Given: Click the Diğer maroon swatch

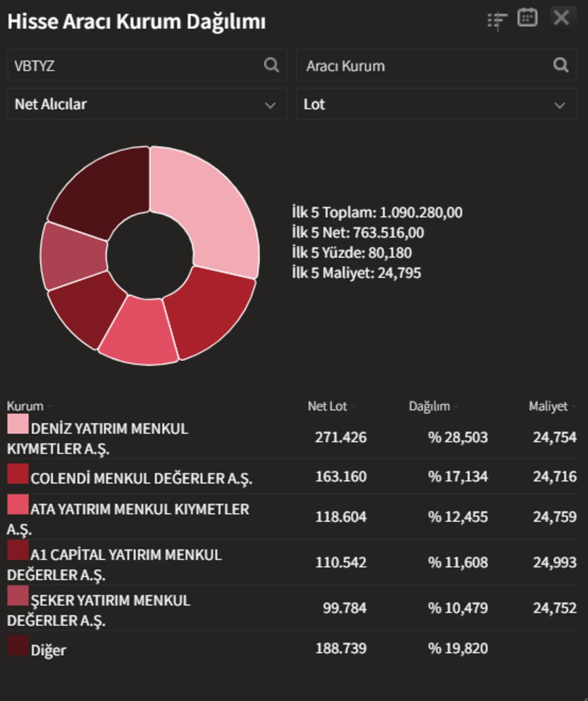Looking at the screenshot, I should tap(18, 645).
